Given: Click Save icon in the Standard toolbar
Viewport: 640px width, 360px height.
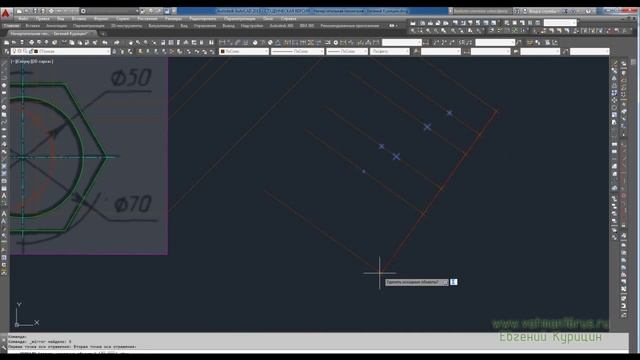Looking at the screenshot, I should coord(22,42).
